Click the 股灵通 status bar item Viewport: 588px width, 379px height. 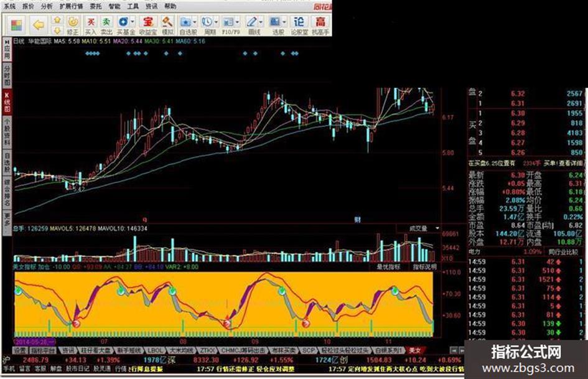[102, 369]
